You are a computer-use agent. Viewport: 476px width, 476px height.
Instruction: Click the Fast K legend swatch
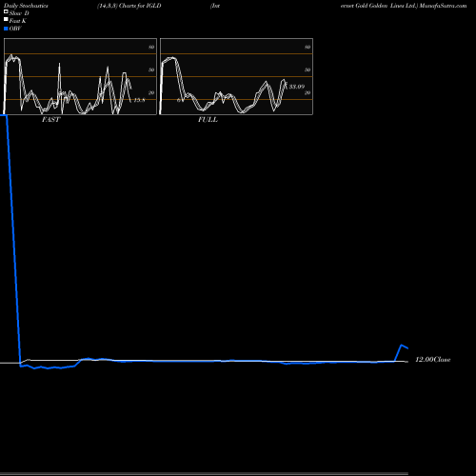[6, 20]
